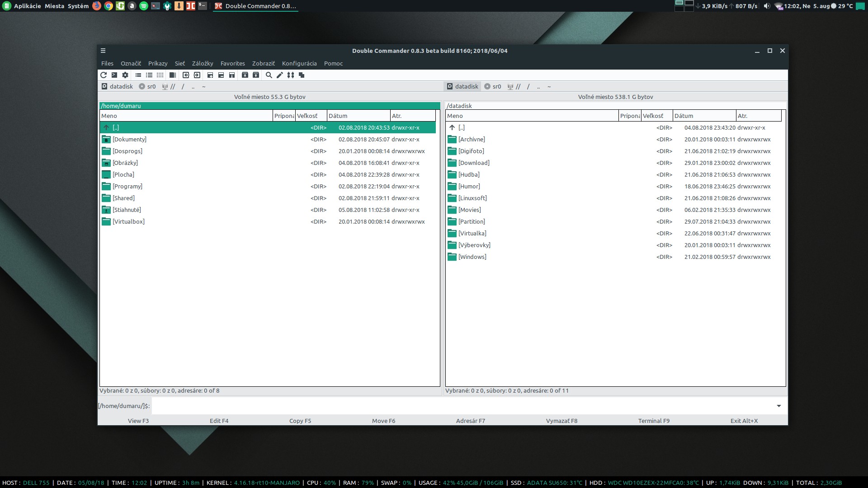Open the Files menu
Viewport: 868px width, 488px height.
[107, 63]
